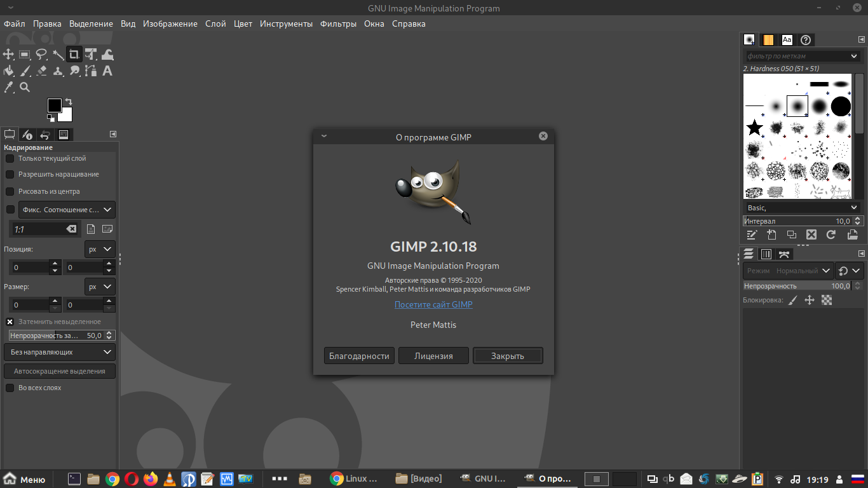Uncheck 'Затемнить невыделенное' option
Image resolution: width=868 pixels, height=488 pixels.
[x=10, y=322]
